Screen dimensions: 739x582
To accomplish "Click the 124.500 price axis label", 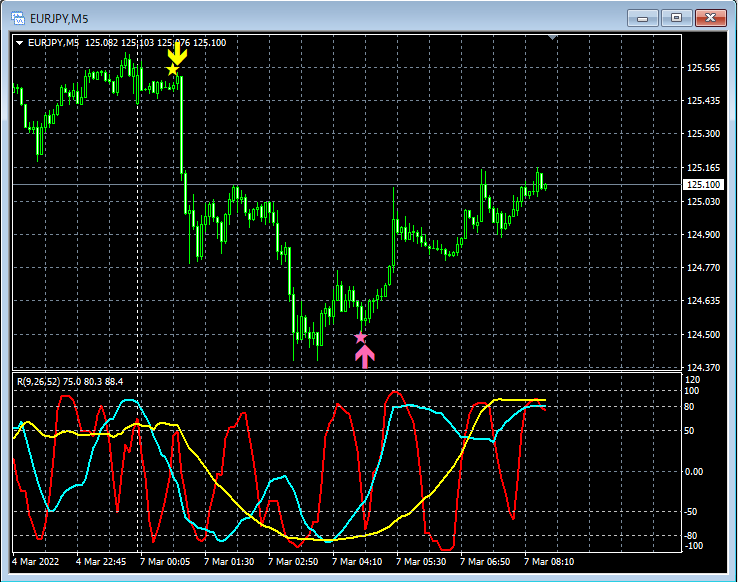I will pos(703,335).
